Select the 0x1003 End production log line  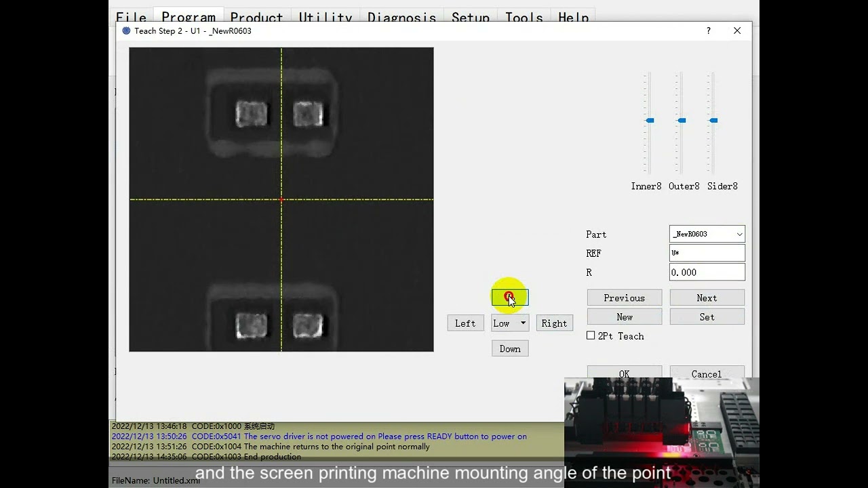coord(206,457)
